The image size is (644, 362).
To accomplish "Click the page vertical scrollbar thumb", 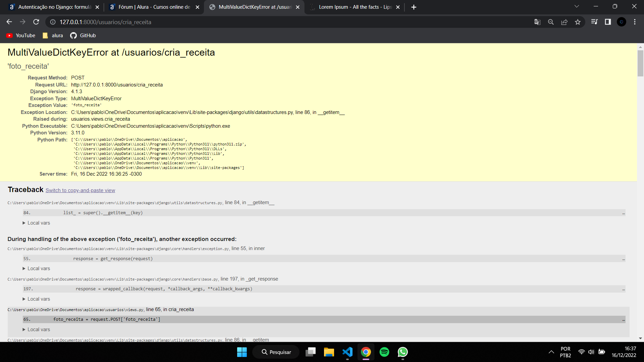I will click(640, 63).
